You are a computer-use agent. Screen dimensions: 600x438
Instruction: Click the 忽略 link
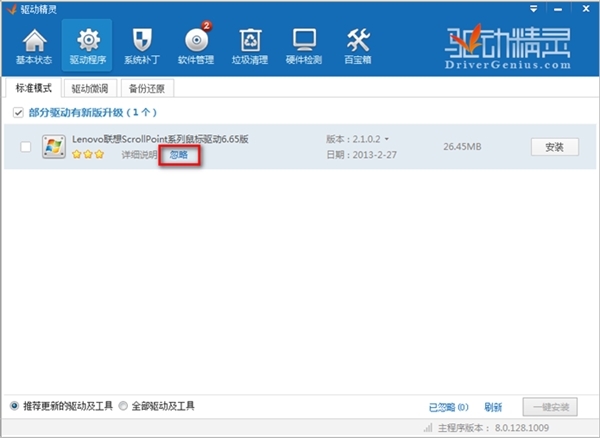[x=176, y=156]
